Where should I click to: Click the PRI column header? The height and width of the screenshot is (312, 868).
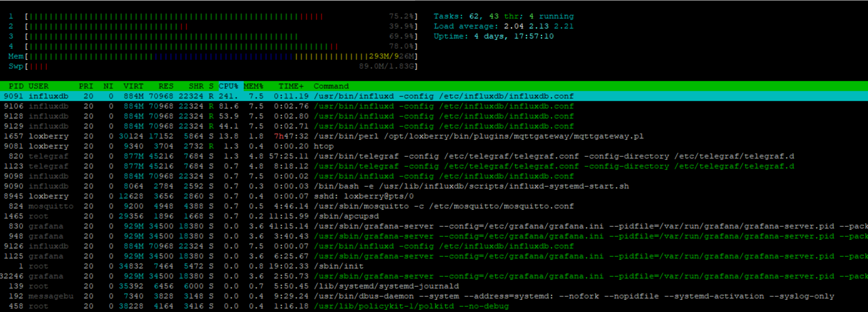tap(86, 86)
